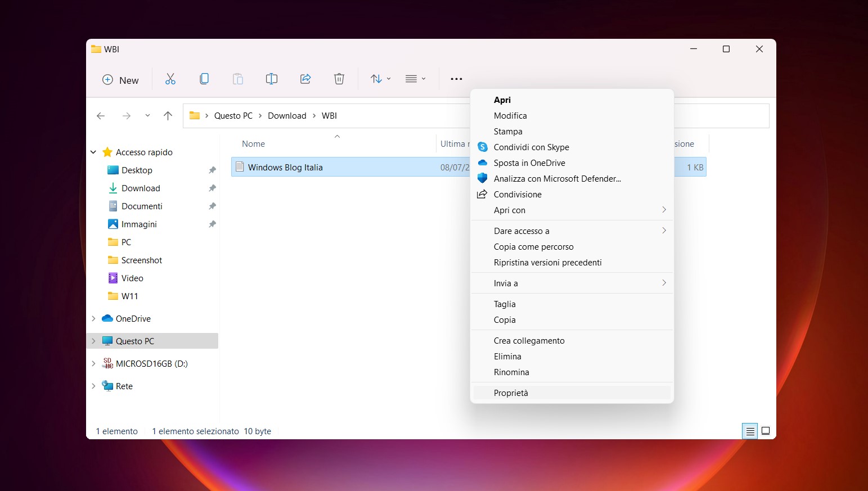This screenshot has width=868, height=491.
Task: Select OneDrive in the navigation pane
Action: point(133,319)
